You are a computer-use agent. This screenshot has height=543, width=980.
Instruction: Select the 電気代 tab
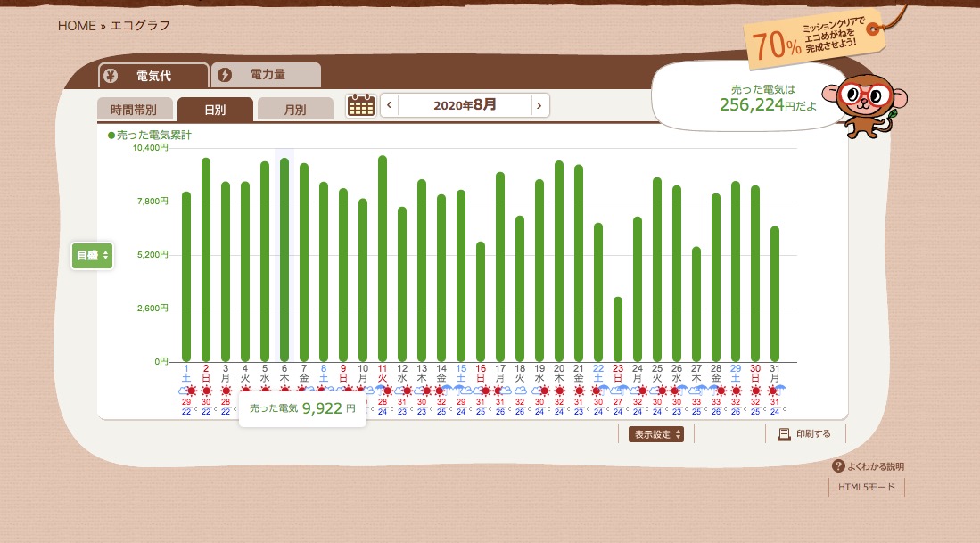153,76
